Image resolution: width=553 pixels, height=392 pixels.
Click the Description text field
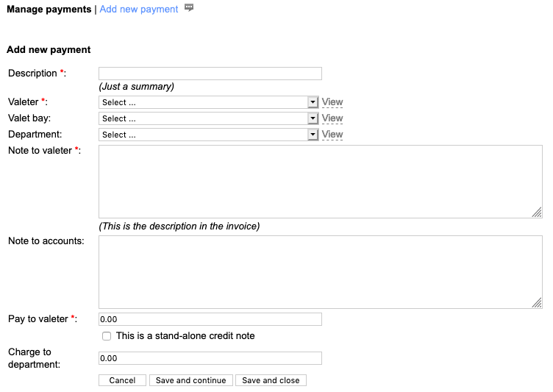coord(210,74)
